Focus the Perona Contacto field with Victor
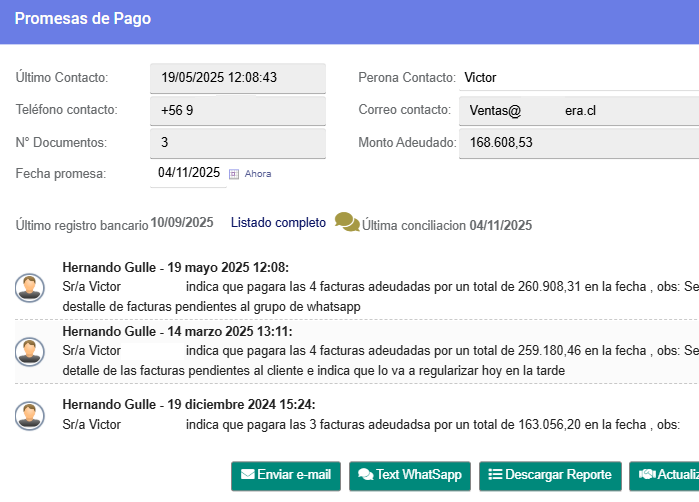699x502 pixels. 579,78
